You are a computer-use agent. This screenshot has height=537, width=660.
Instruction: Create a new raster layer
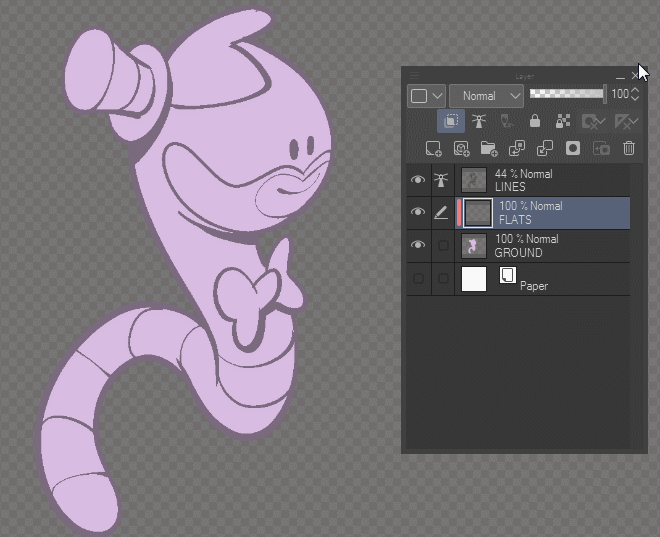(x=433, y=149)
